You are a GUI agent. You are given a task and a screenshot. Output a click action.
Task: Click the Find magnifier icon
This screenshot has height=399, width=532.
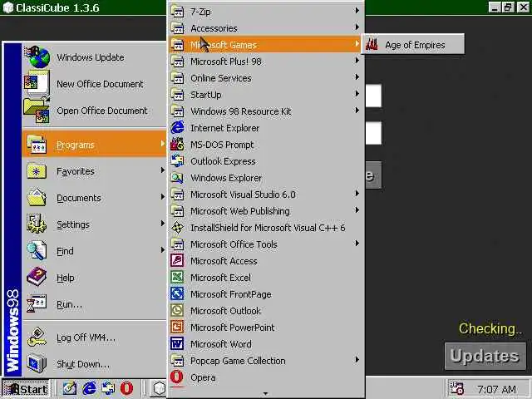coord(37,251)
